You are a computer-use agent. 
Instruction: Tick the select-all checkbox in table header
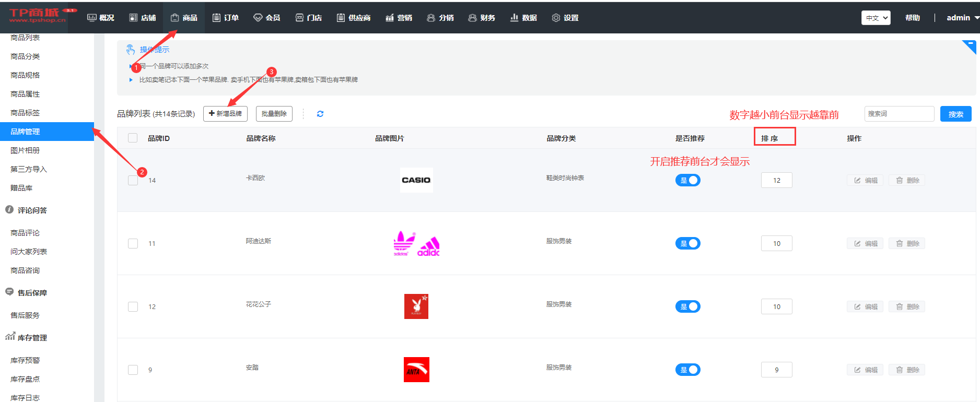point(133,138)
